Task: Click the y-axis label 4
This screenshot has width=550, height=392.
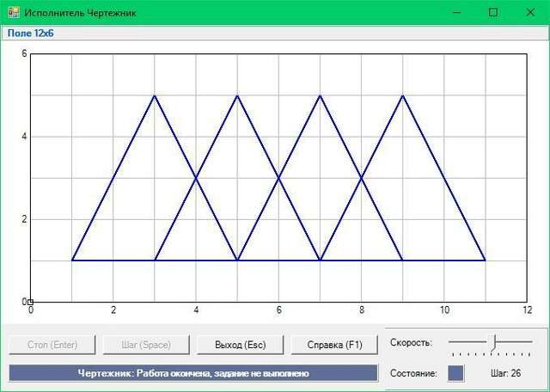Action: pyautogui.click(x=24, y=137)
